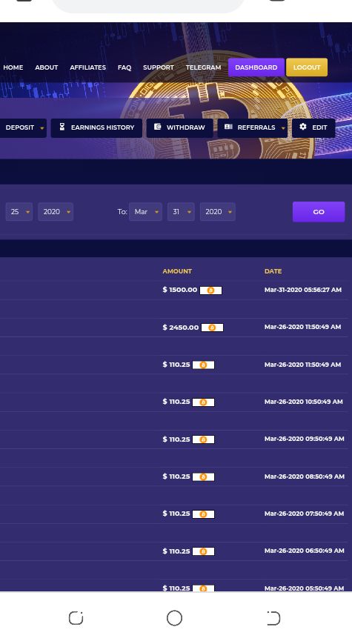The width and height of the screenshot is (352, 644).
Task: Click the yellow LOGOUT button
Action: 307,67
